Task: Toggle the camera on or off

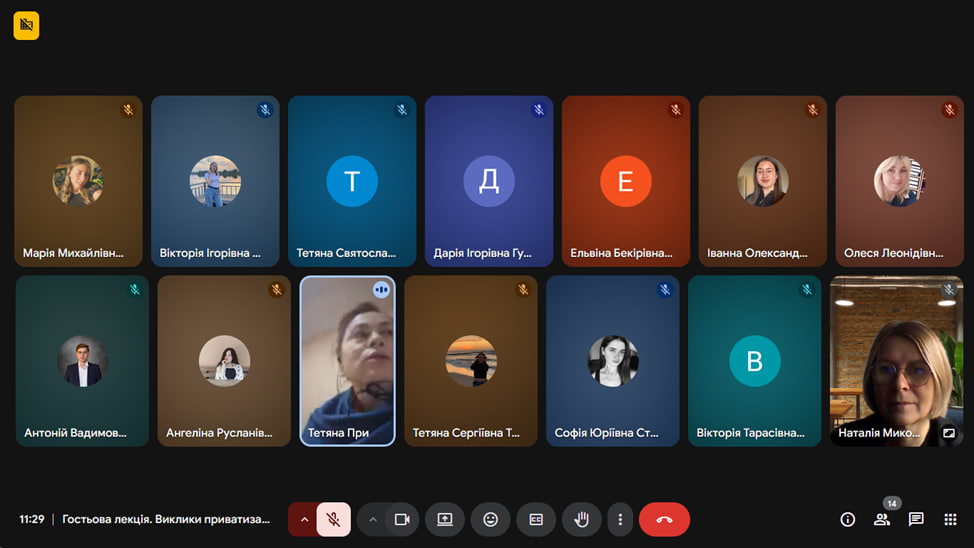Action: tap(402, 519)
